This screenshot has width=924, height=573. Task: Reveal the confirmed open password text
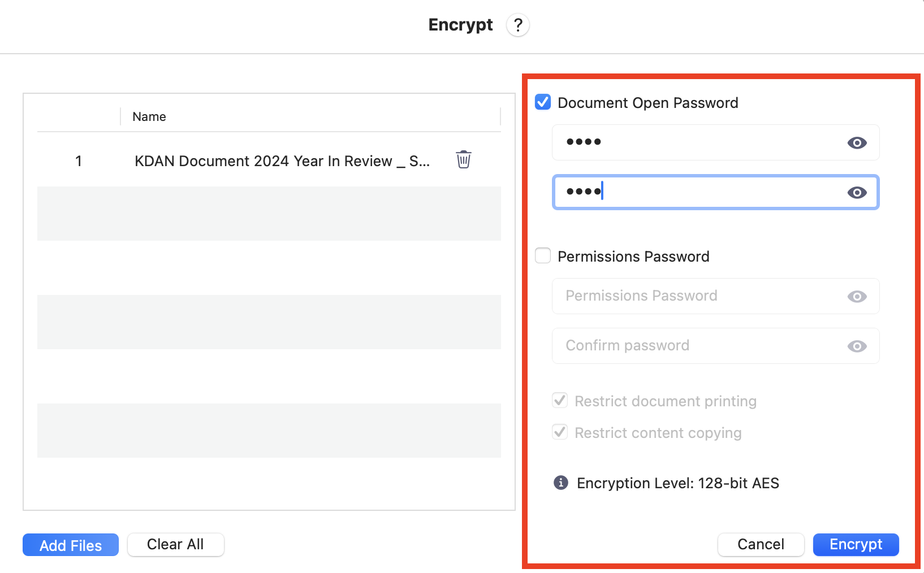[x=857, y=193]
